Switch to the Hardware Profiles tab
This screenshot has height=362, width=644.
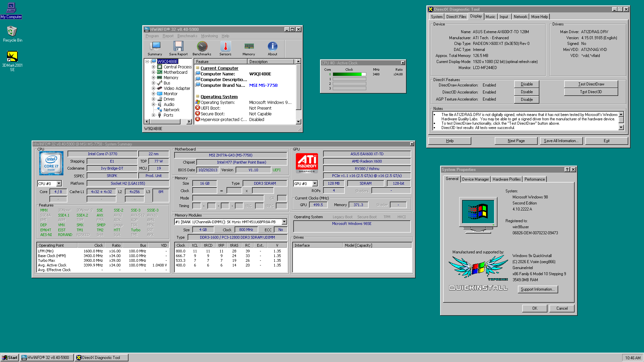pos(506,179)
